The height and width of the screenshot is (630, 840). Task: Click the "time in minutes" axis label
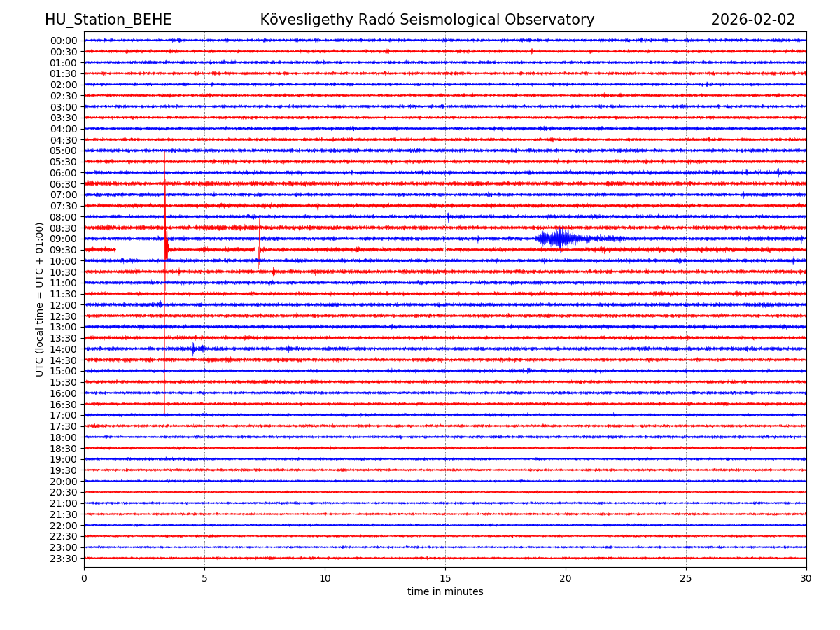tap(445, 592)
